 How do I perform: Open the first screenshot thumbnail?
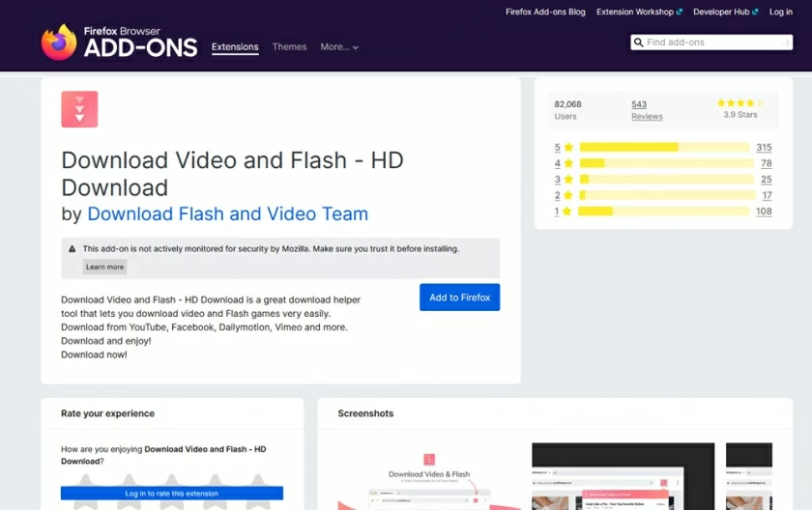coord(429,476)
